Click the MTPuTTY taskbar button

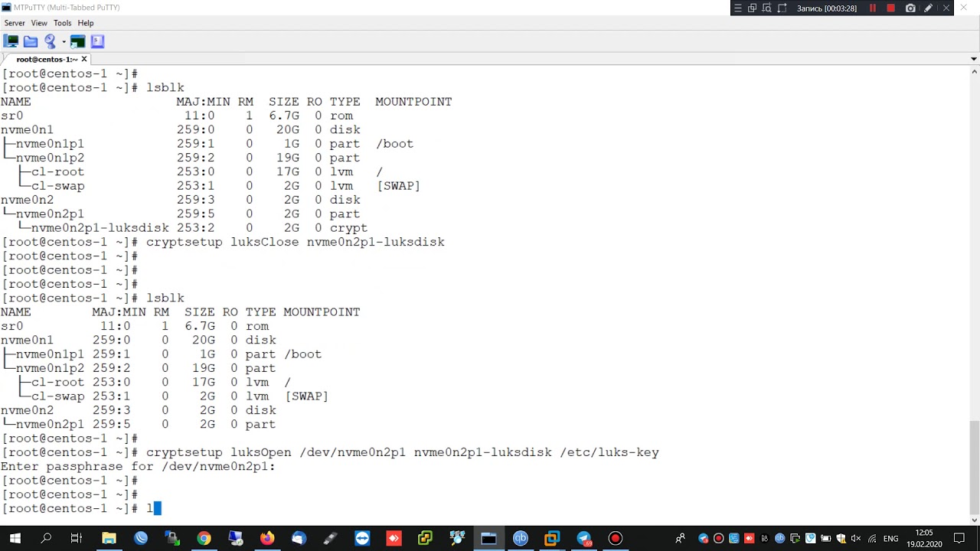click(x=488, y=538)
